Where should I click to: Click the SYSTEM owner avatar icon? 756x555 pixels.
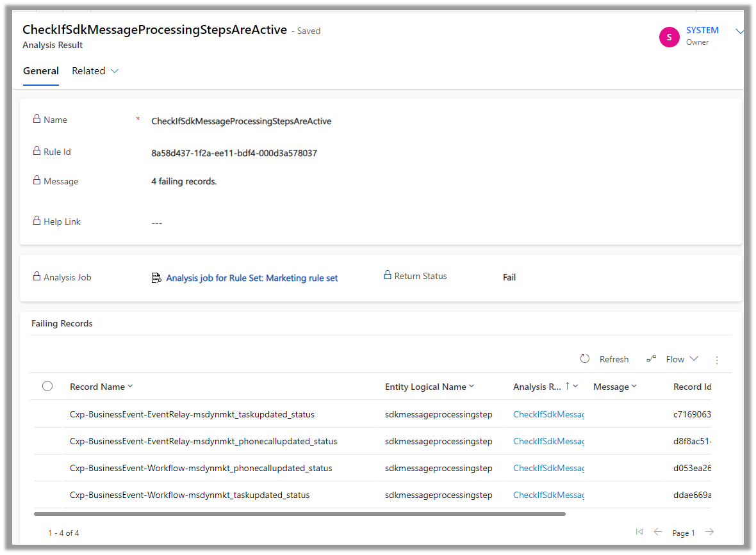click(x=669, y=37)
